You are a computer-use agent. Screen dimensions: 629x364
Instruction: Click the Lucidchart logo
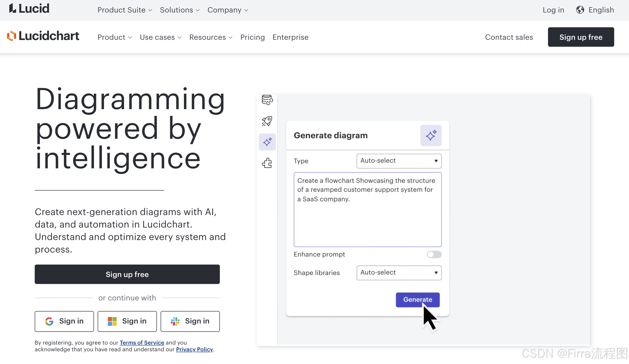[43, 36]
